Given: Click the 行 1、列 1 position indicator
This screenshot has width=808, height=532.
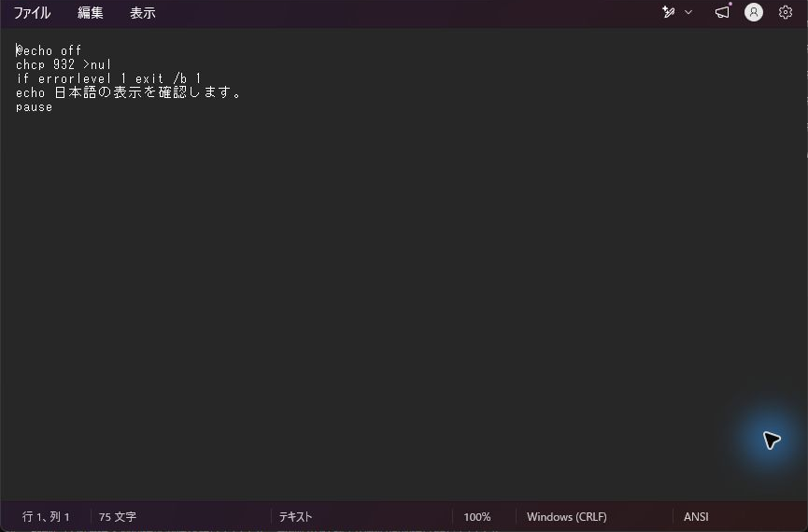Looking at the screenshot, I should click(46, 516).
